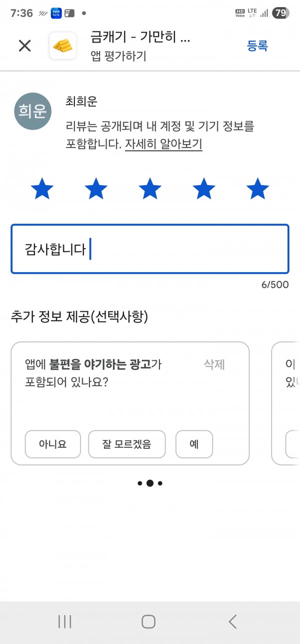Select the third rating star
Viewport: 300px width, 644px height.
150,190
